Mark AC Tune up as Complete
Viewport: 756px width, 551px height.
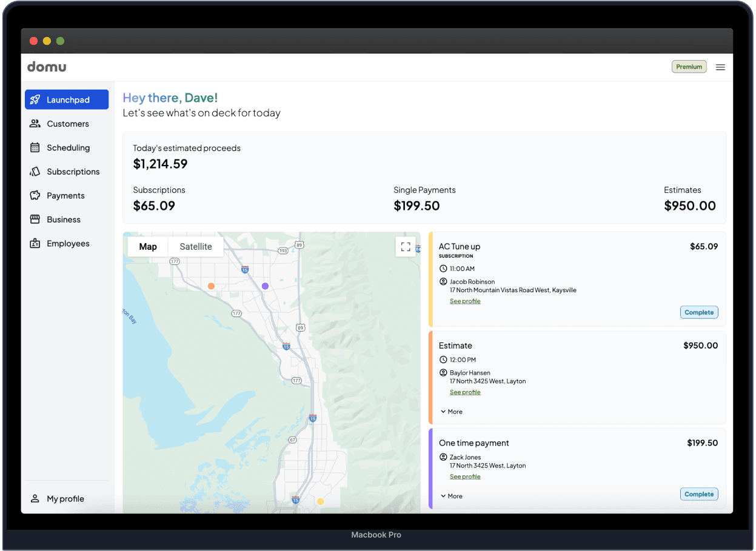(698, 312)
